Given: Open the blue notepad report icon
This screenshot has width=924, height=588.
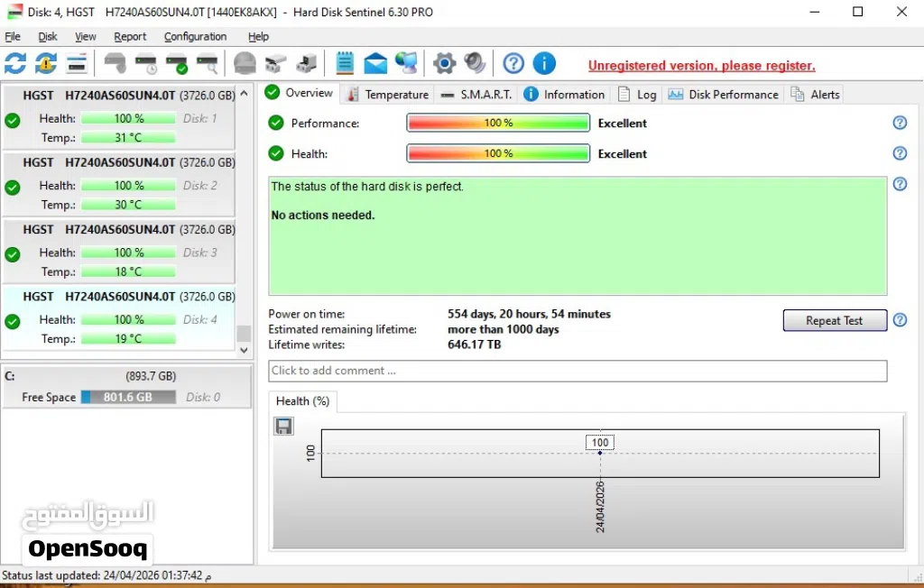Looking at the screenshot, I should 345,63.
